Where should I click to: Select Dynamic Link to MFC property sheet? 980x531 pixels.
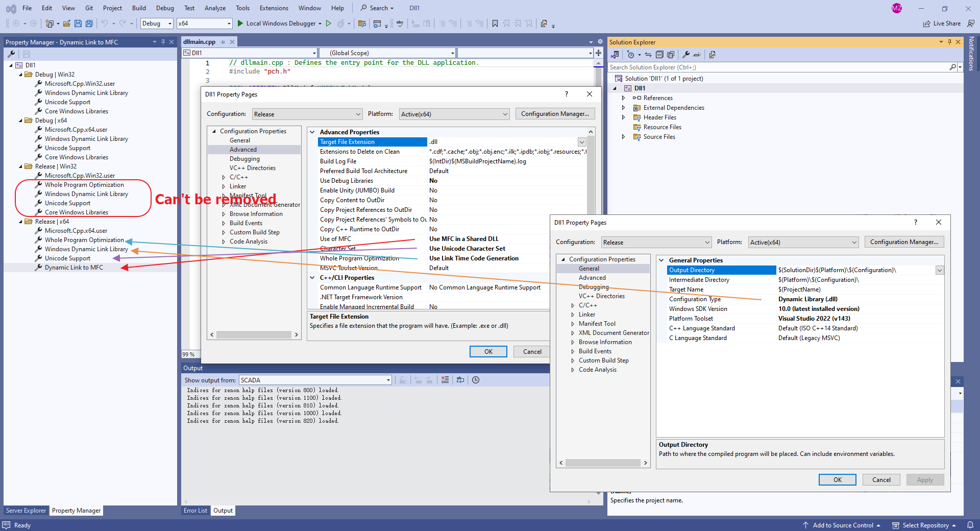tap(74, 268)
